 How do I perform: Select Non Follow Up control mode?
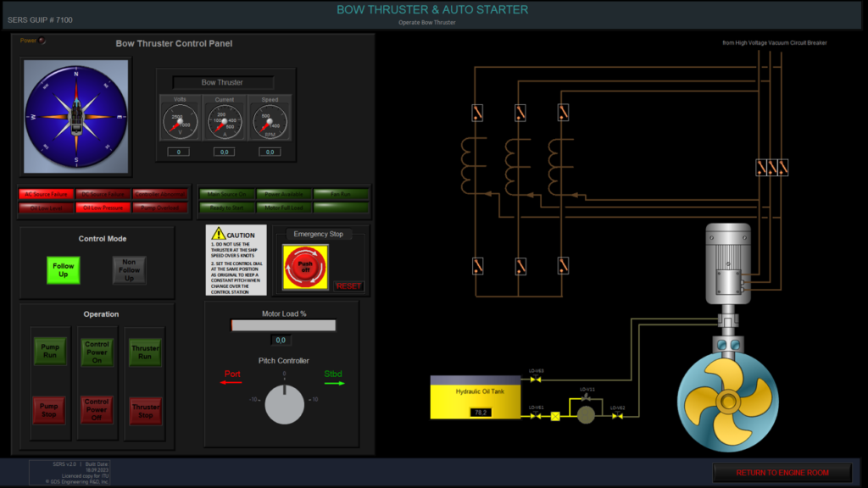(129, 270)
